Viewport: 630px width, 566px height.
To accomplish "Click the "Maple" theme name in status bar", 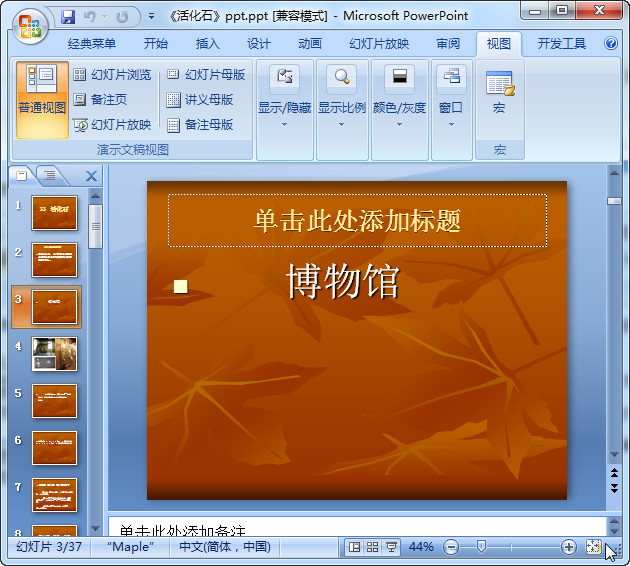I will click(130, 547).
